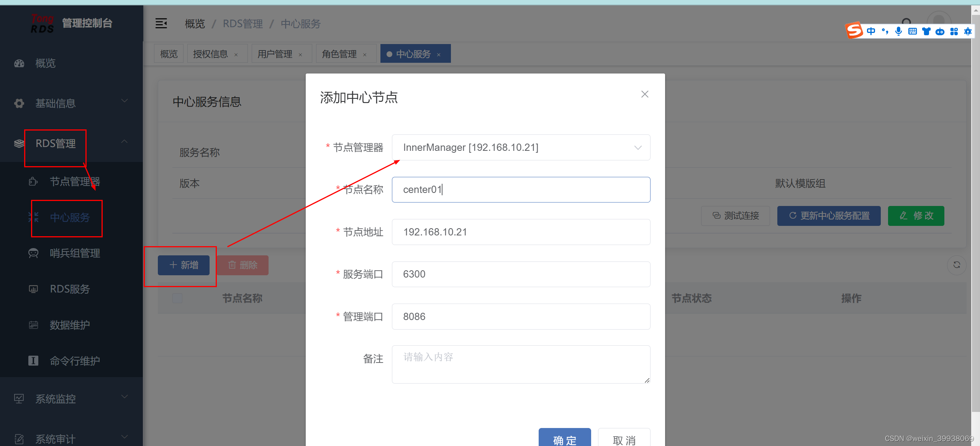Click the edit icon beside 系统审计
Screen dimensions: 980x446
pyautogui.click(x=19, y=439)
